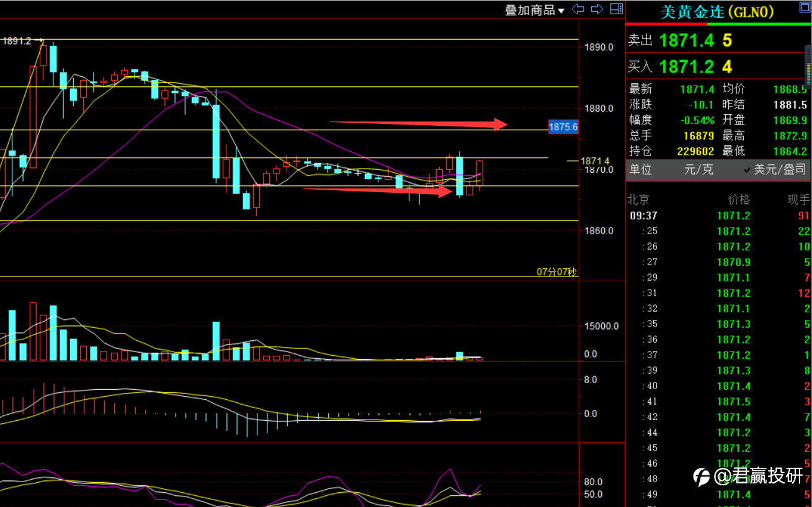
Task: Select the 最高 value 1872.9
Action: point(791,136)
